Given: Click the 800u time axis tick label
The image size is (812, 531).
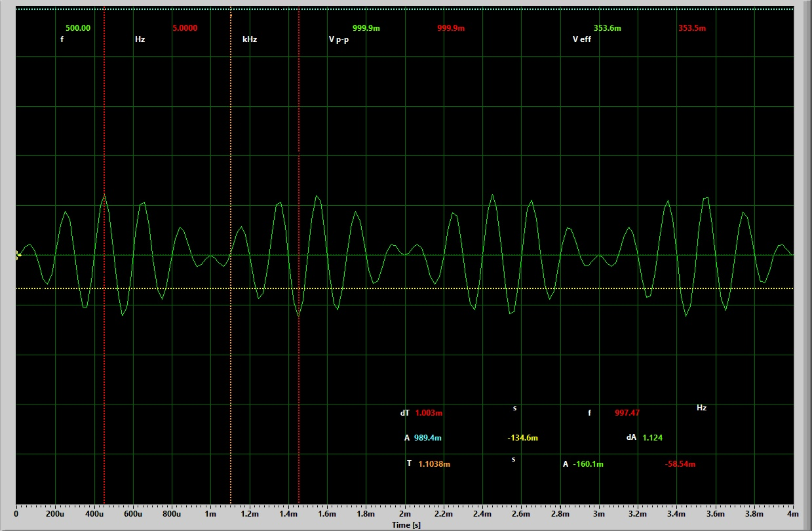Looking at the screenshot, I should point(172,515).
